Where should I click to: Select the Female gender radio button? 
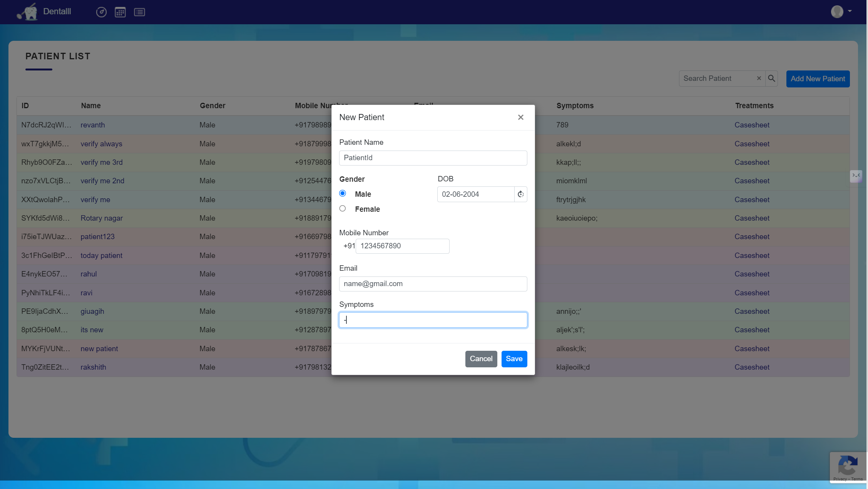343,209
